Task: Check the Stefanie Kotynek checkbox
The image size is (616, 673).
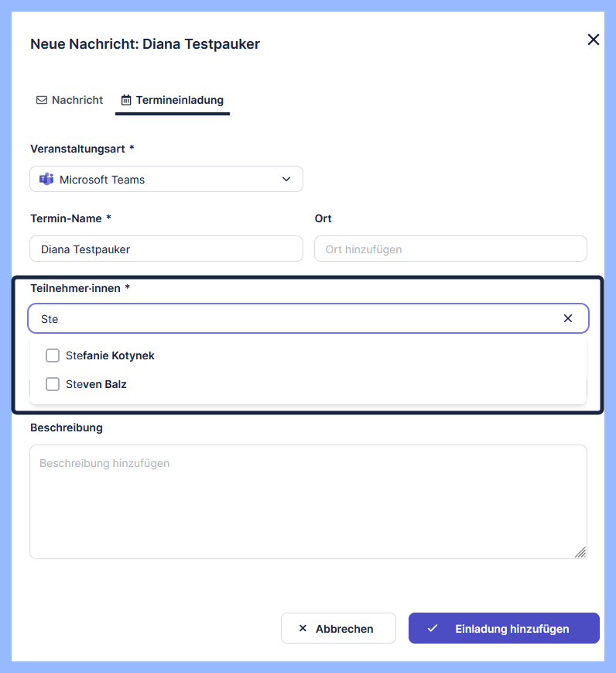Action: pos(53,355)
